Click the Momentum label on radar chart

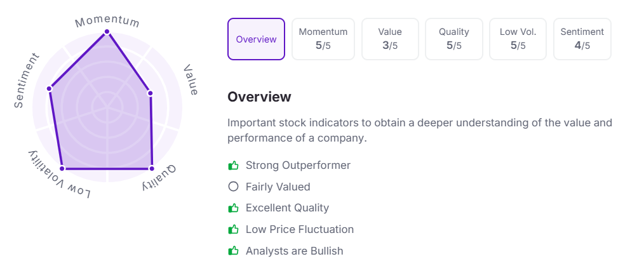(x=107, y=21)
